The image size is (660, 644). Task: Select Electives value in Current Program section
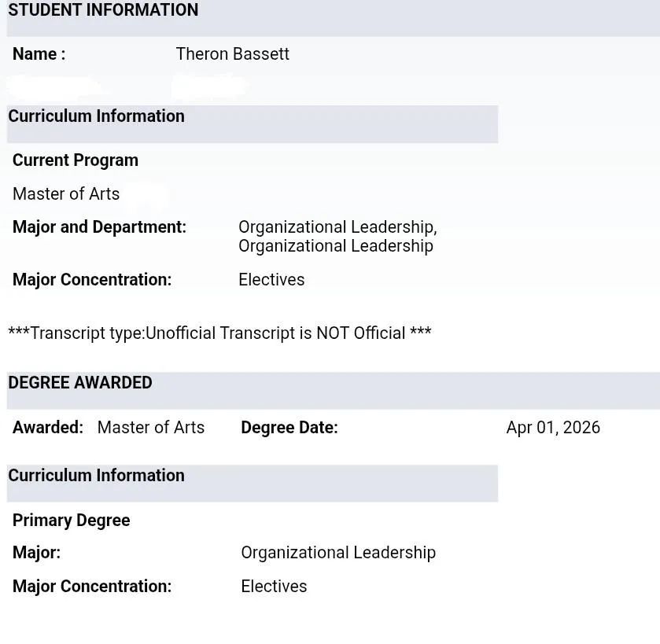point(271,280)
